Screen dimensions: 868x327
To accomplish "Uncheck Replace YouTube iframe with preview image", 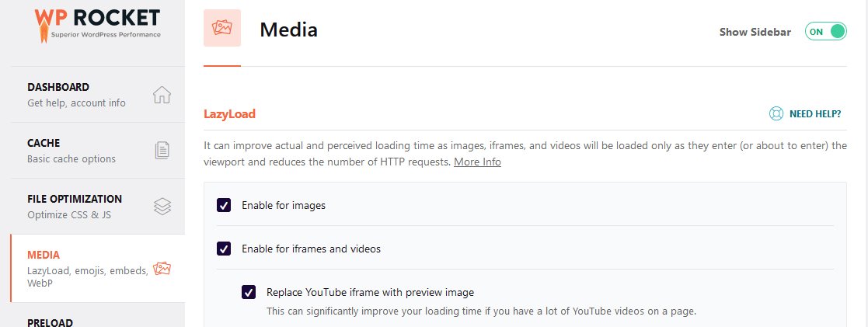I will tap(249, 293).
